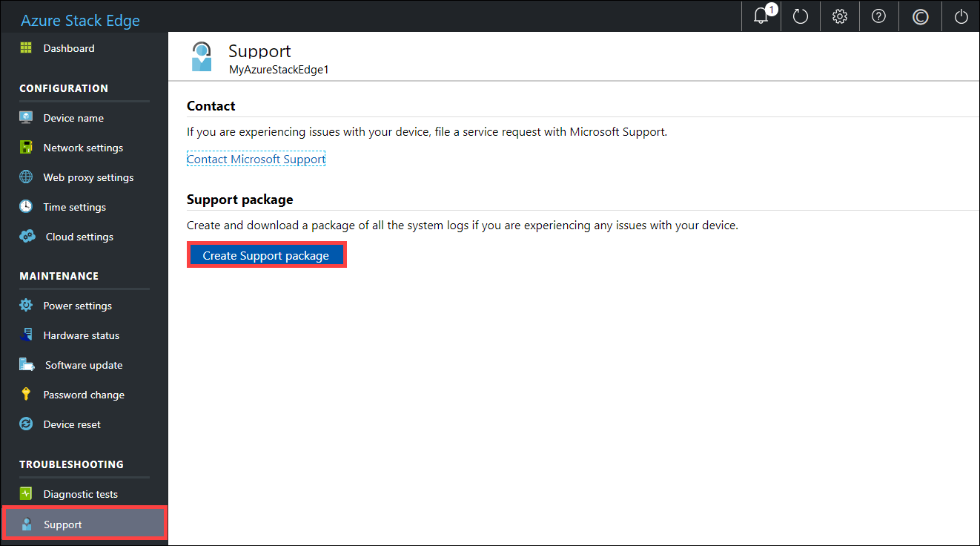Click the help question mark icon
This screenshot has width=980, height=546.
pos(879,16)
